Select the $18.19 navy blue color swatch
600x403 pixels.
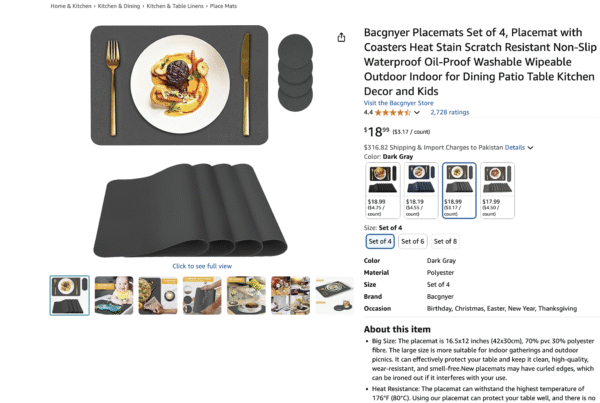coord(421,191)
